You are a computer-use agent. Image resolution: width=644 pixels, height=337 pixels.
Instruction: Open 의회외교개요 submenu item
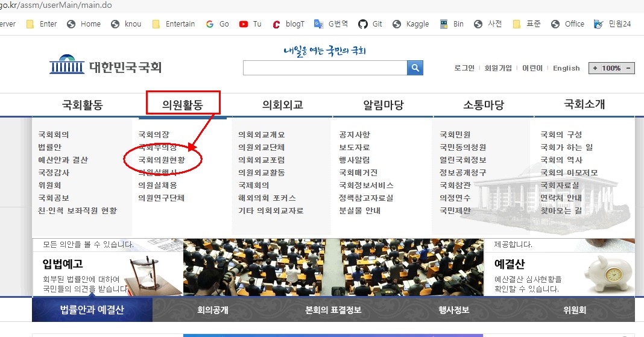[x=261, y=134]
